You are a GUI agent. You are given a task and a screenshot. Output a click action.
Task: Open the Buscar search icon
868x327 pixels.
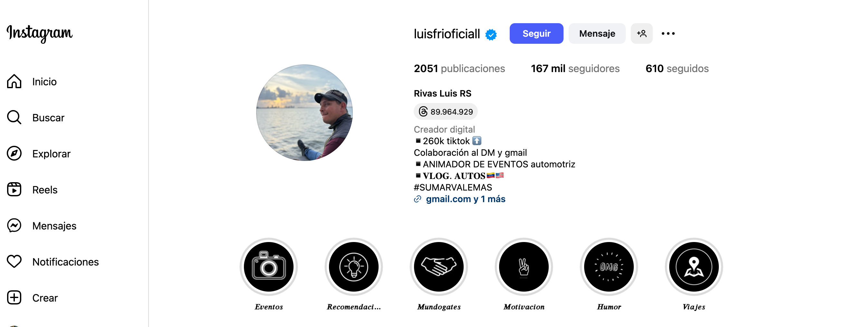[14, 117]
